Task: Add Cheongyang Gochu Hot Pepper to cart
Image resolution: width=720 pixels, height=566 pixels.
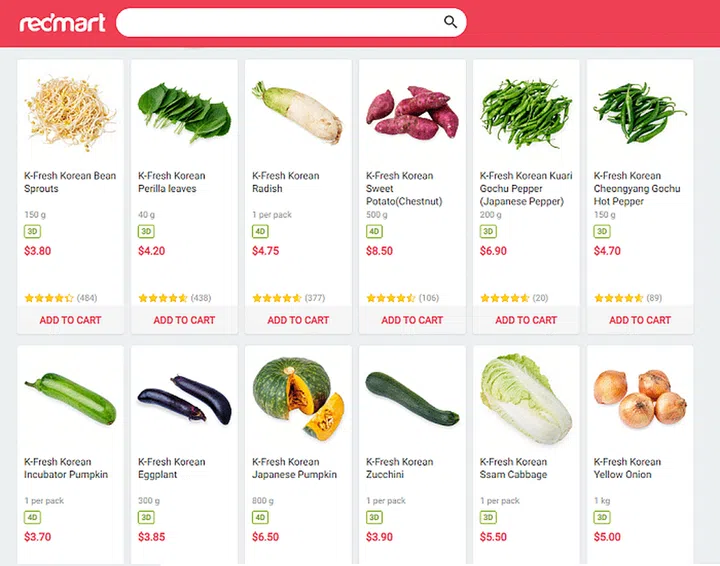Action: pos(640,320)
